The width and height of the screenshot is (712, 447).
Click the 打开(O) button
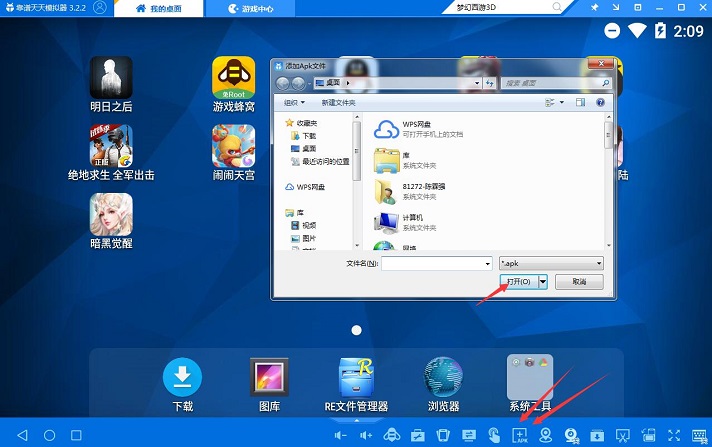coord(519,282)
